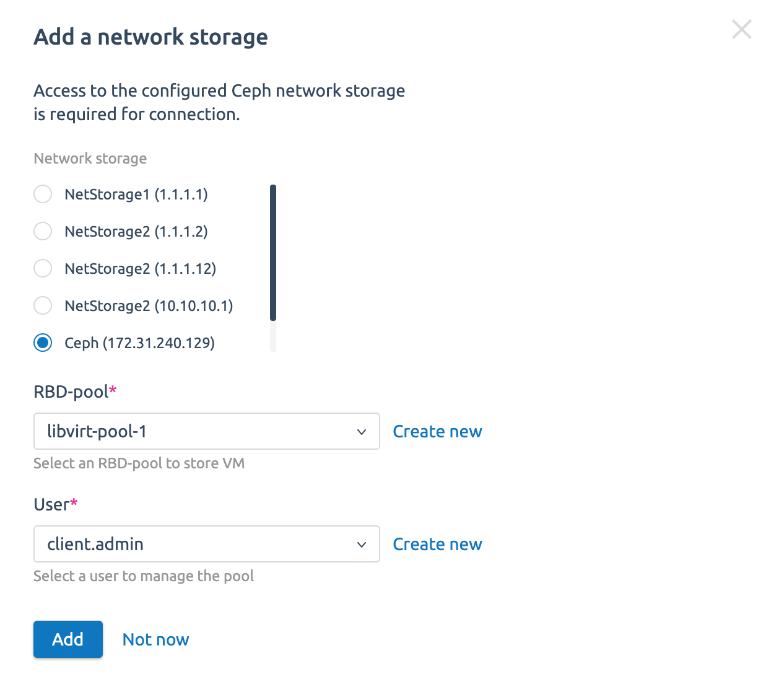Click the 'Select a user to manage the pool' hint
This screenshot has height=700, width=779.
pos(144,576)
